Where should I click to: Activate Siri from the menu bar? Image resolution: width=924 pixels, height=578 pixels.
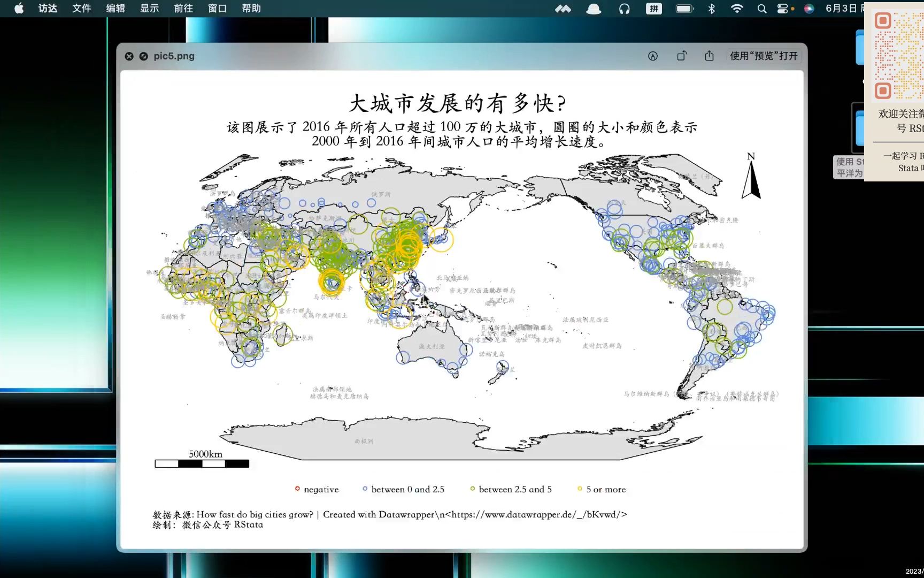(809, 9)
